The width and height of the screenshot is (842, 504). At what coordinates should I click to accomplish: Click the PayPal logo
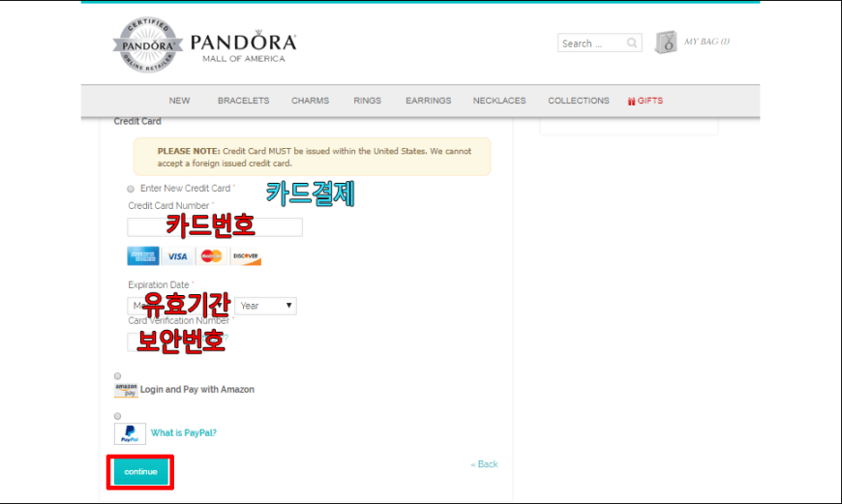pyautogui.click(x=130, y=433)
